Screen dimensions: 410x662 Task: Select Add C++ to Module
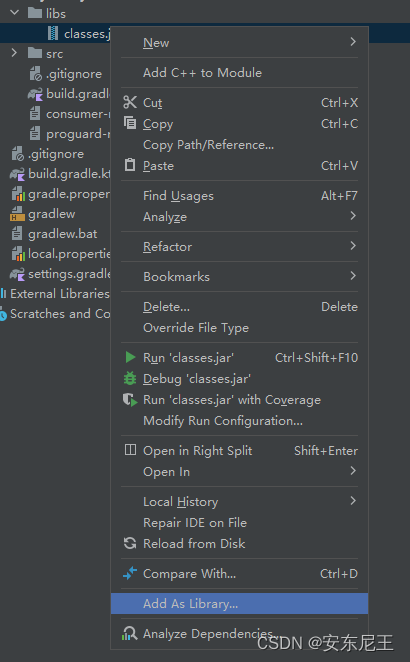point(239,73)
